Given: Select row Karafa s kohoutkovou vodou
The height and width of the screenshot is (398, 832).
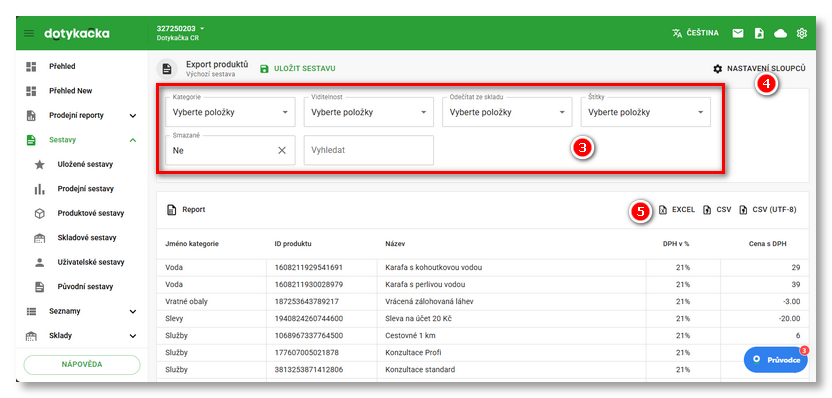Looking at the screenshot, I should 483,267.
